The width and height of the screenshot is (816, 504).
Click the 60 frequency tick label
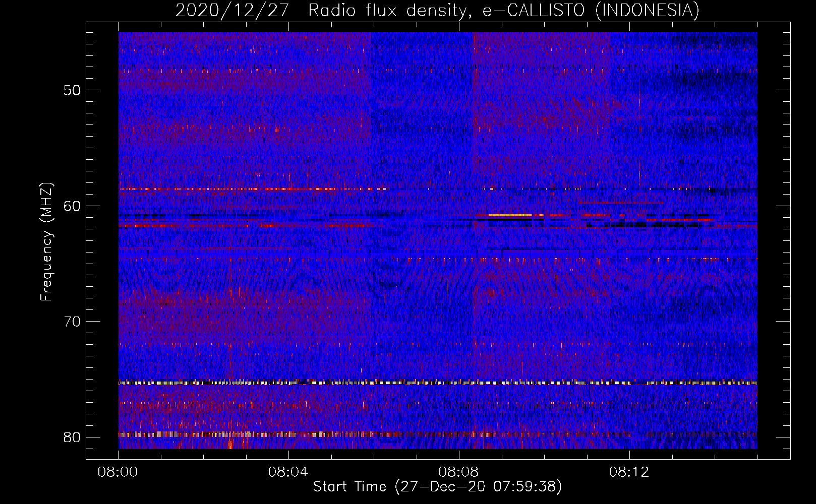(72, 206)
